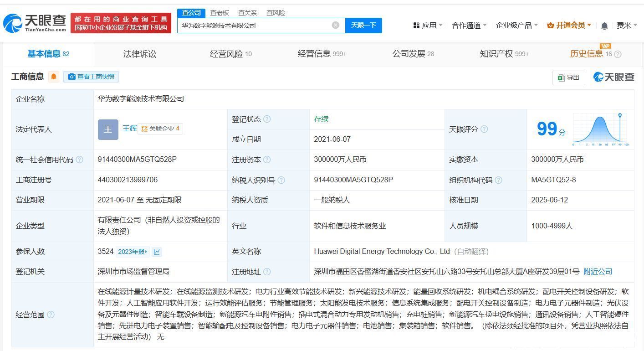Click help icon next to 登记状态
Image resolution: width=644 pixels, height=351 pixels.
tap(267, 119)
